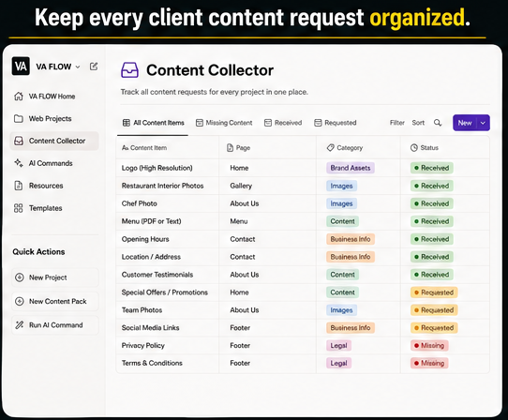
Task: Click the Resources document icon
Action: [x=19, y=186]
